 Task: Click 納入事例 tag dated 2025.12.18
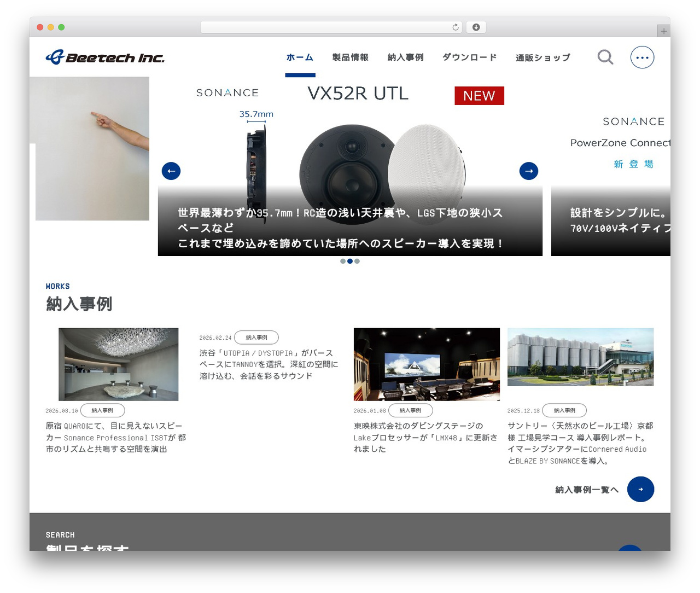coord(564,410)
